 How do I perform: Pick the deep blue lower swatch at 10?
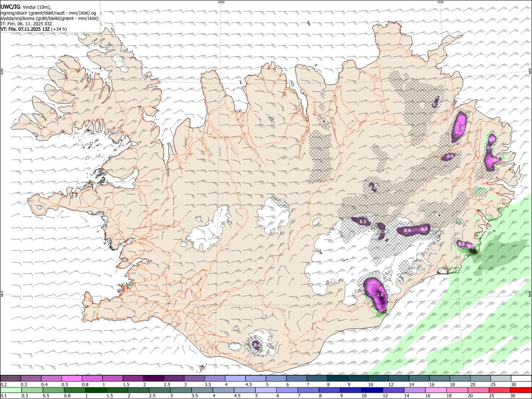tap(372, 390)
